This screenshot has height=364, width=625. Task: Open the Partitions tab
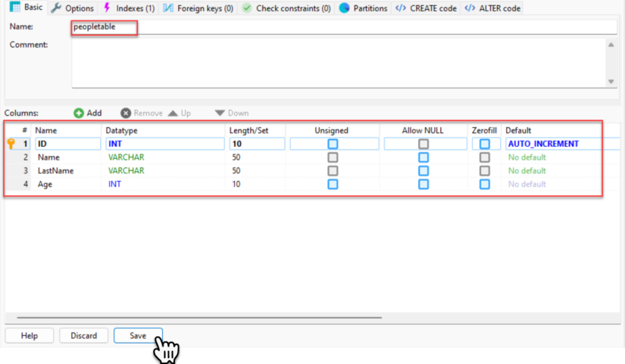(363, 8)
